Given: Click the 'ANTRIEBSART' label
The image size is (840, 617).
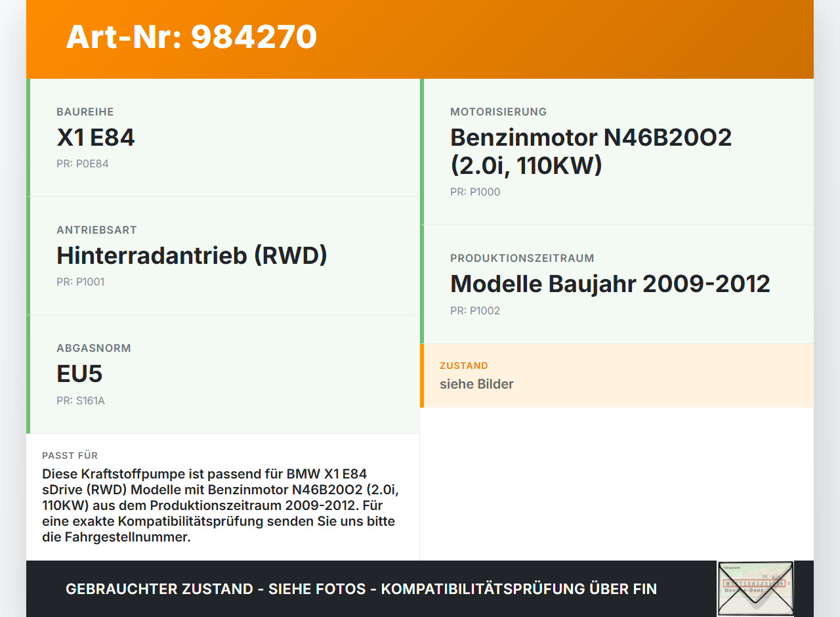Looking at the screenshot, I should tap(96, 230).
